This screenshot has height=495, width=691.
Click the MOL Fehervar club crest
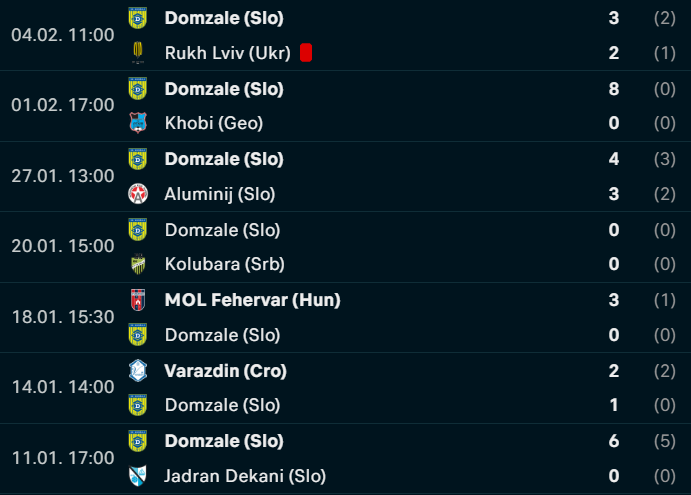point(137,300)
